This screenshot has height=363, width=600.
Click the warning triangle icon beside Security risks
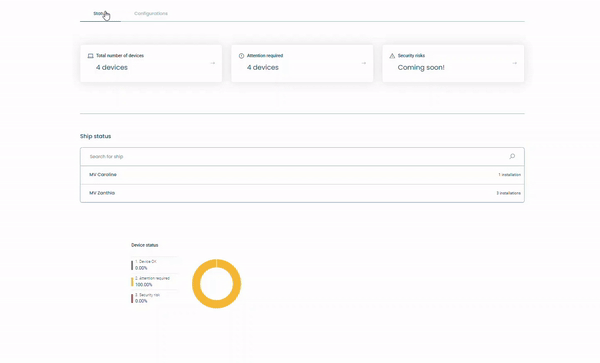[x=392, y=56]
